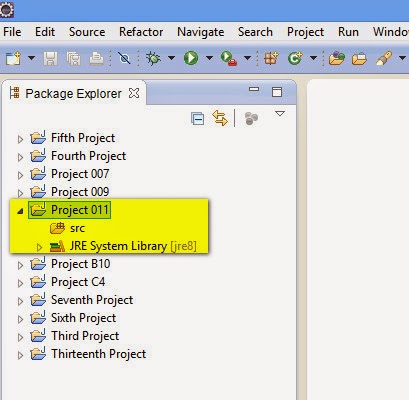Expand the Fourth Project node

click(20, 157)
